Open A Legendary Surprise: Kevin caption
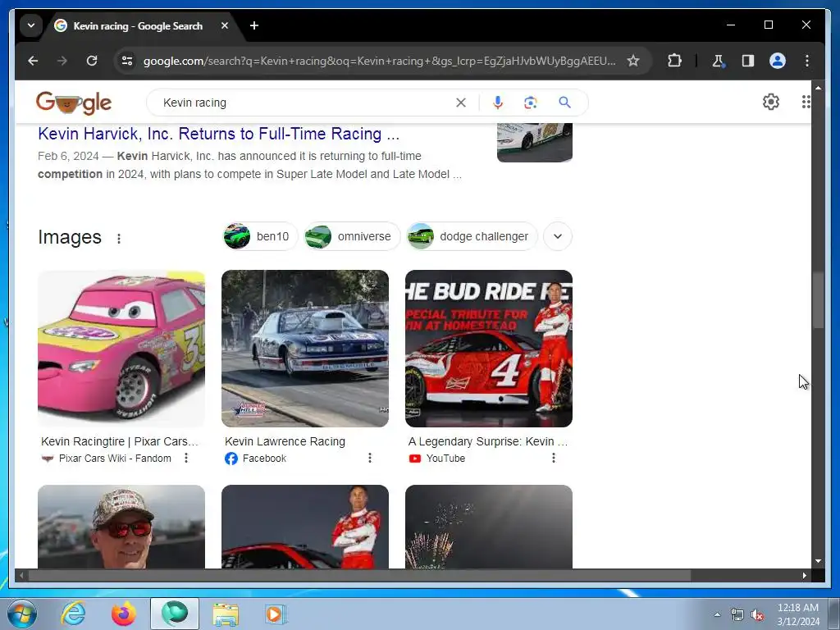The width and height of the screenshot is (840, 630). tap(487, 441)
